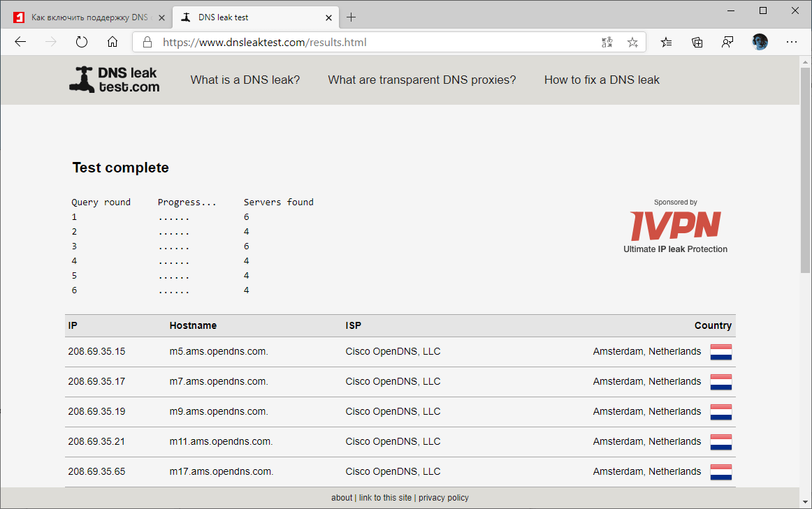This screenshot has height=509, width=812.
Task: Open the 'about' footer link
Action: tap(342, 498)
